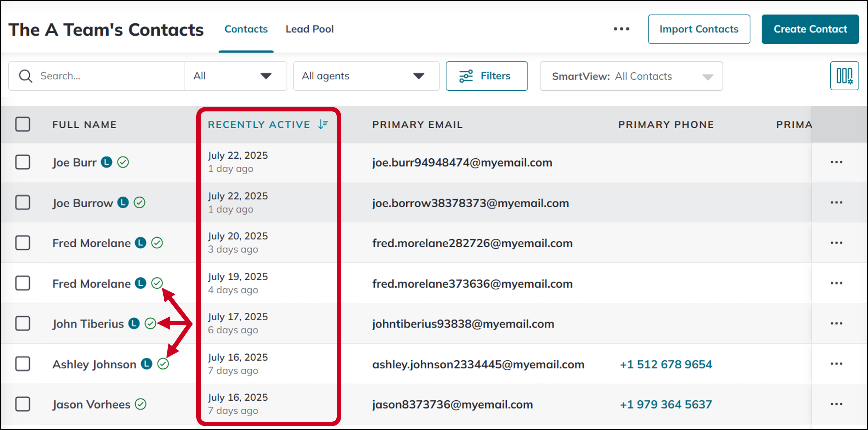Open row actions menu for Jason Vorhees

[836, 404]
